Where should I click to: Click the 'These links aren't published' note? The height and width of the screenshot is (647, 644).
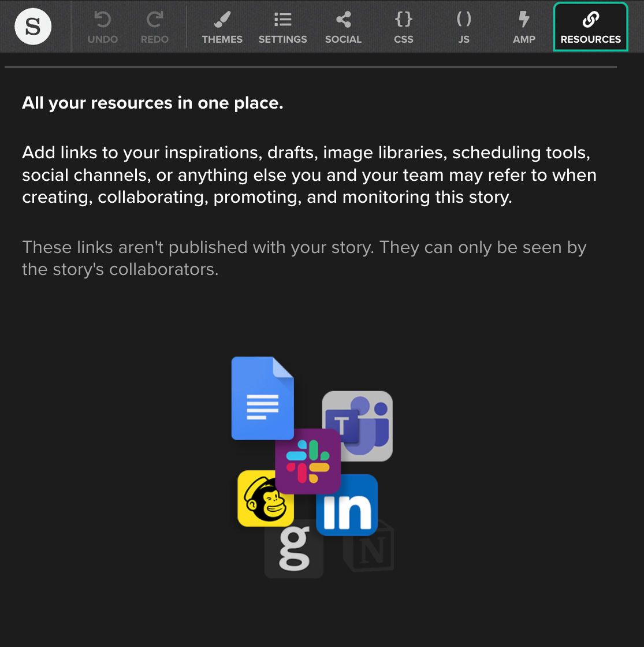point(304,258)
